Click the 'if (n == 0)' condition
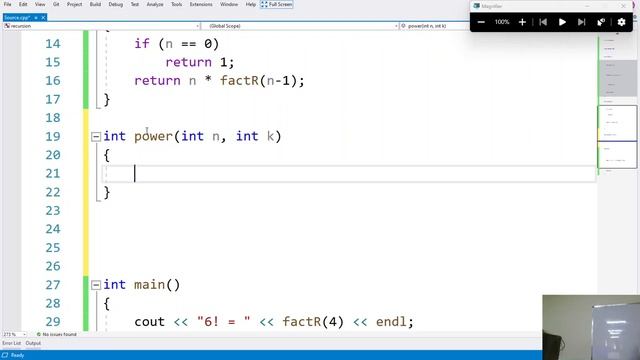The width and height of the screenshot is (640, 360). coord(177,44)
